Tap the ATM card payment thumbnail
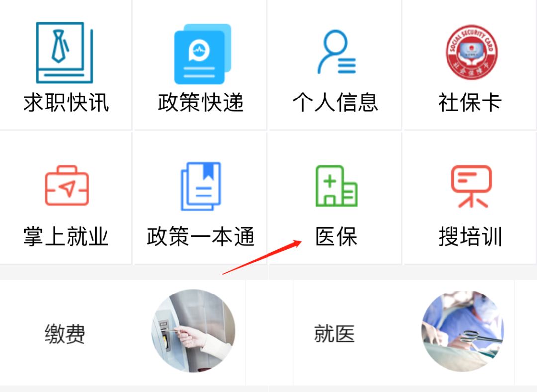Screen dimensions: 537x392 click(193, 331)
